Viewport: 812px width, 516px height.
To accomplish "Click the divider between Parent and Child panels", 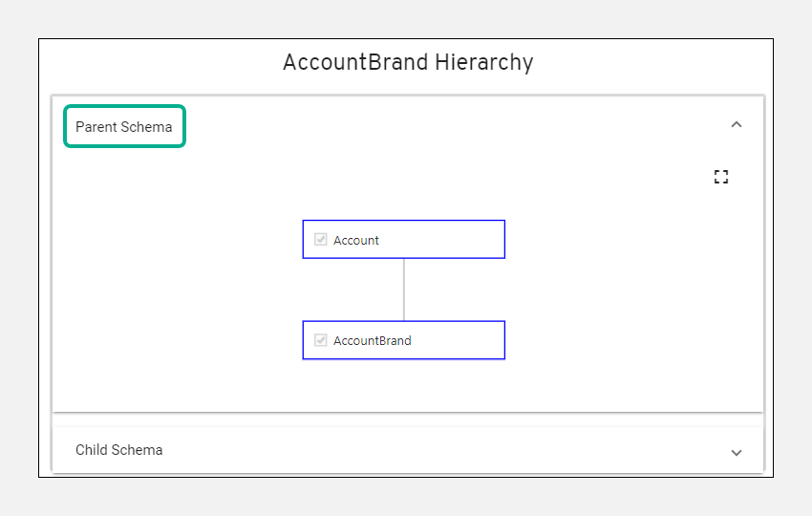I will [408, 419].
